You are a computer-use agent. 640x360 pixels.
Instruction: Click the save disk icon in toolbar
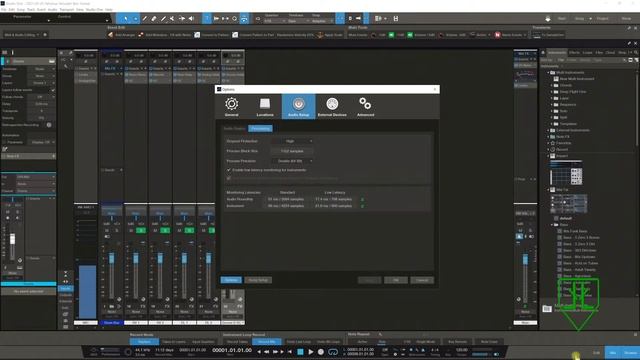tap(396, 18)
